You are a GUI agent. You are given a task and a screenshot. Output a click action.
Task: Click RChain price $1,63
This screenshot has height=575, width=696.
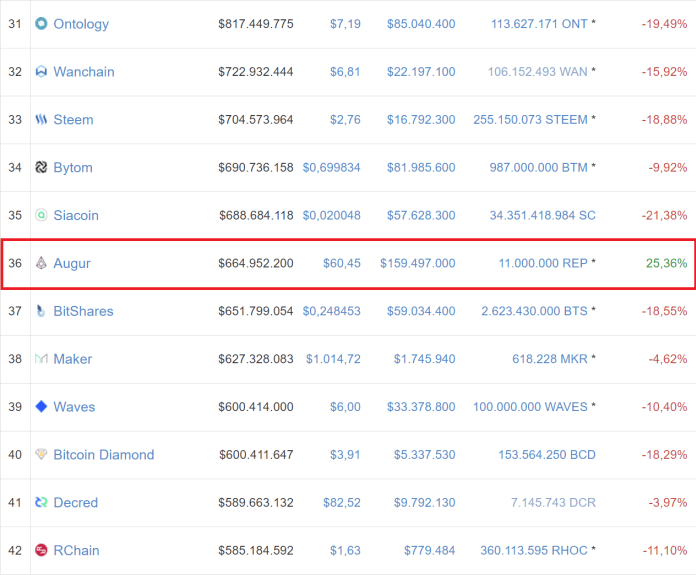pyautogui.click(x=345, y=551)
